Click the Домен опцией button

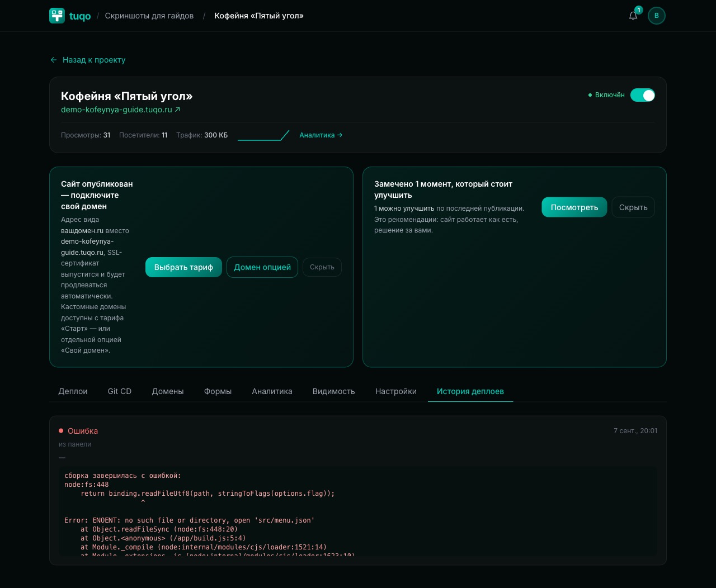262,267
